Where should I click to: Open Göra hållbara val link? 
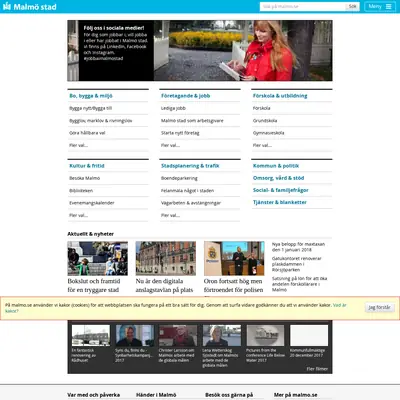pos(87,133)
